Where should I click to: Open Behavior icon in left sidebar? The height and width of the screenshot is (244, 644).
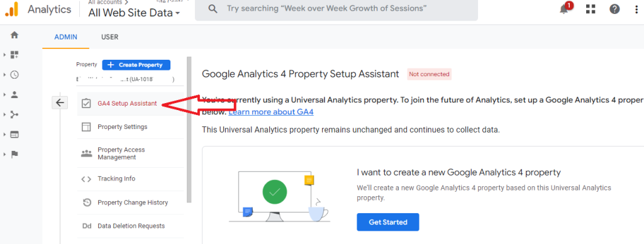14,135
